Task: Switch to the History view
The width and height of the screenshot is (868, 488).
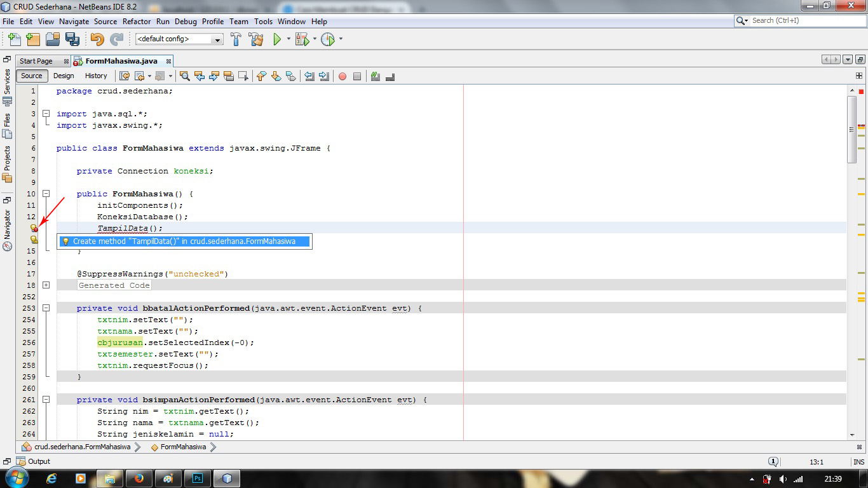Action: (96, 76)
